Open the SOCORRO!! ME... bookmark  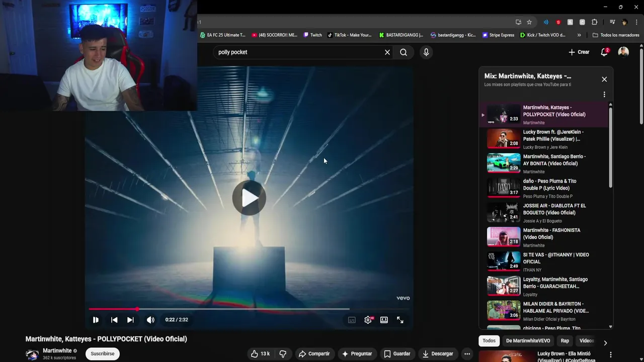click(x=274, y=35)
